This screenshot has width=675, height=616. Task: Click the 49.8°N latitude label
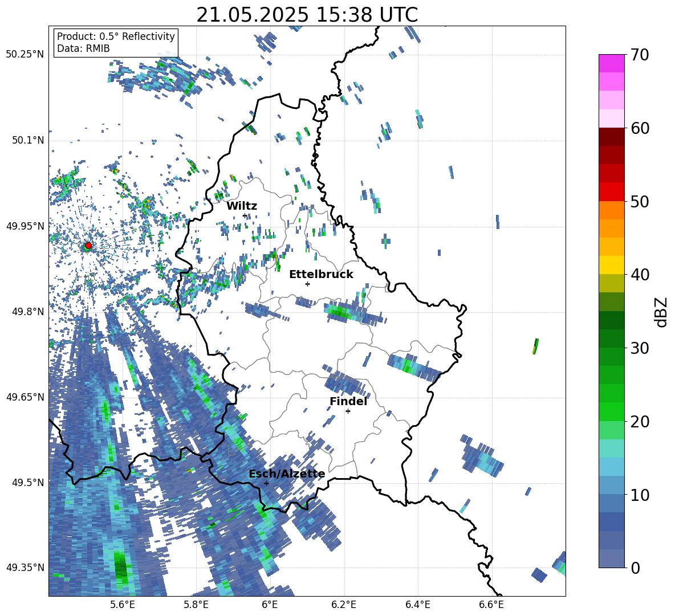pyautogui.click(x=28, y=312)
